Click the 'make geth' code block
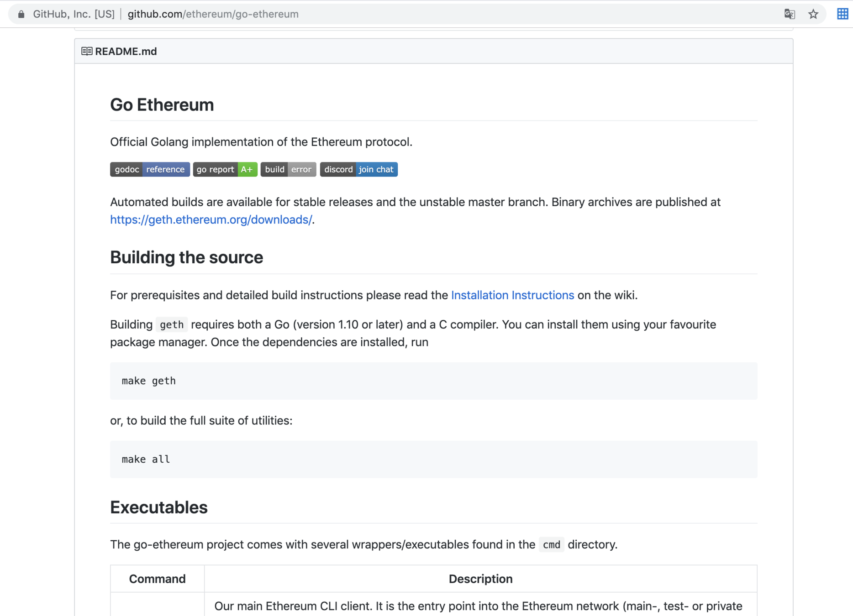This screenshot has height=616, width=853. [433, 381]
